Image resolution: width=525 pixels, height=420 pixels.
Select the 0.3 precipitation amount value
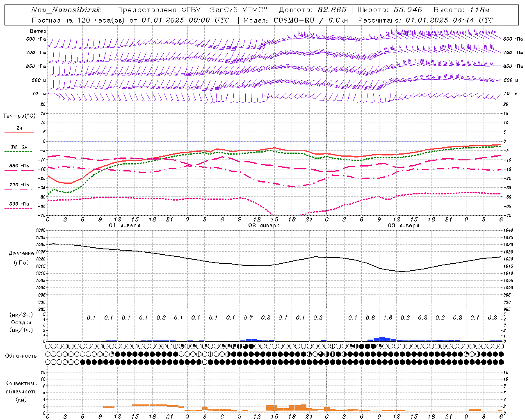(457, 317)
